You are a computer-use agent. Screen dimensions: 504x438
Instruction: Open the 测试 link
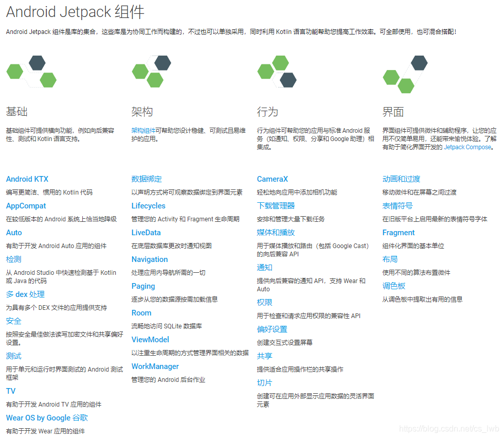(13, 356)
